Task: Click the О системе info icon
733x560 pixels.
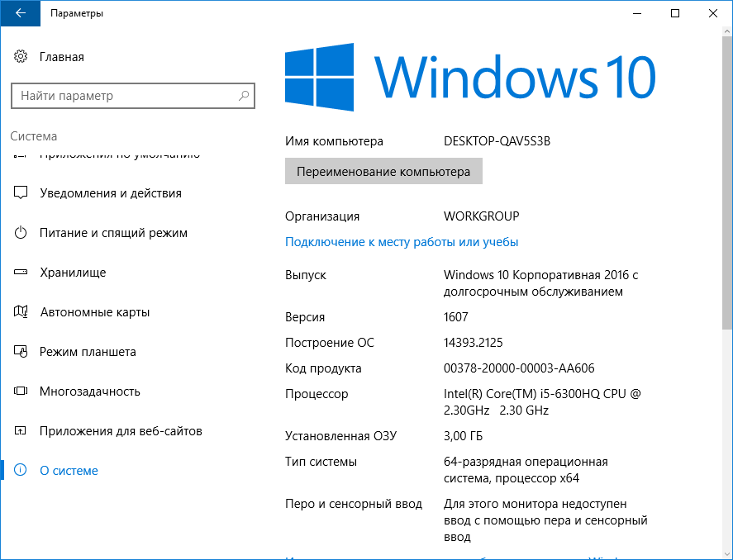Action: [21, 471]
